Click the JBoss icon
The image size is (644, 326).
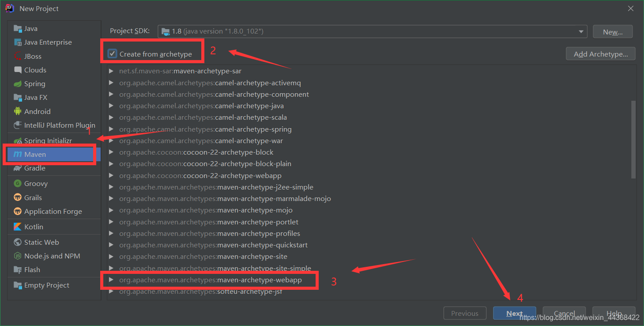coord(18,56)
